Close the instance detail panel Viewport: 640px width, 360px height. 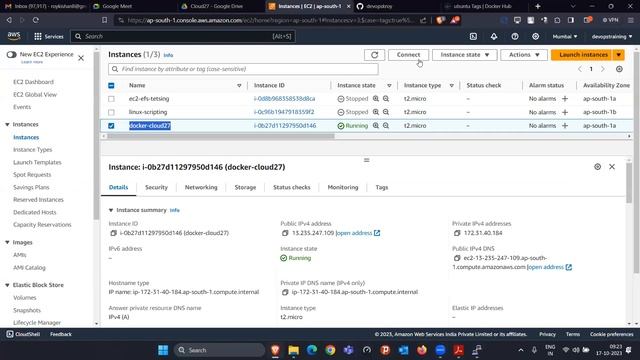click(x=612, y=167)
